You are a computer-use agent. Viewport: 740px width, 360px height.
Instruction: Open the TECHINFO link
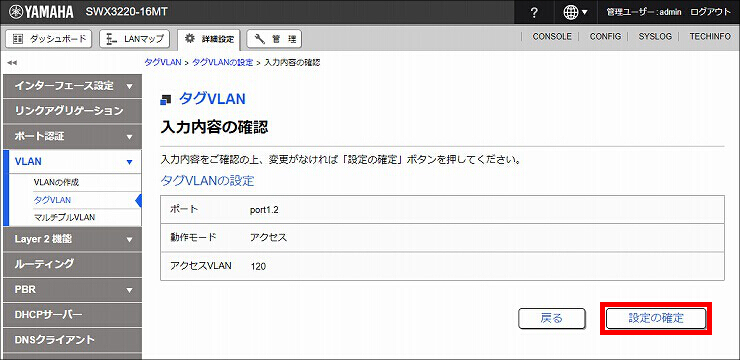coord(710,37)
